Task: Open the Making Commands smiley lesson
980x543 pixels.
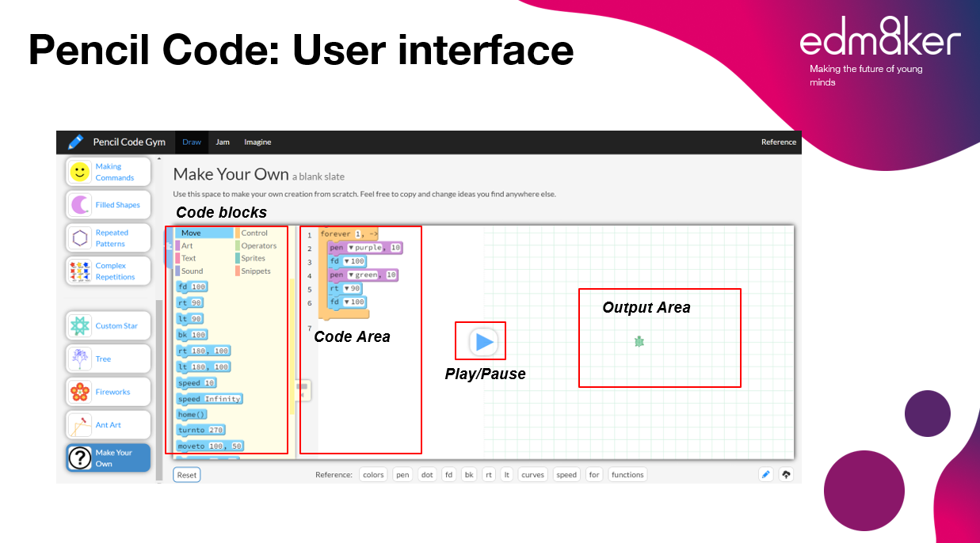Action: coord(108,172)
